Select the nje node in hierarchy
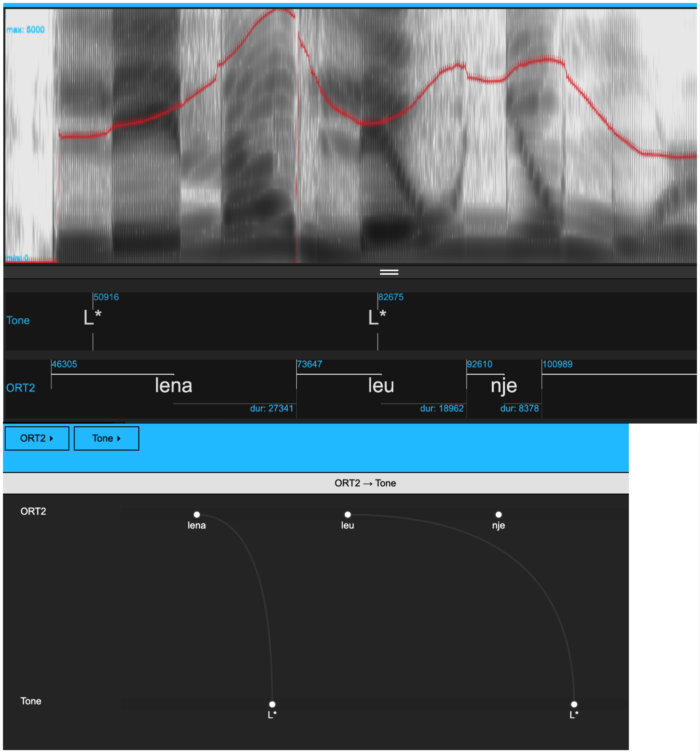This screenshot has height=753, width=700. click(x=498, y=514)
